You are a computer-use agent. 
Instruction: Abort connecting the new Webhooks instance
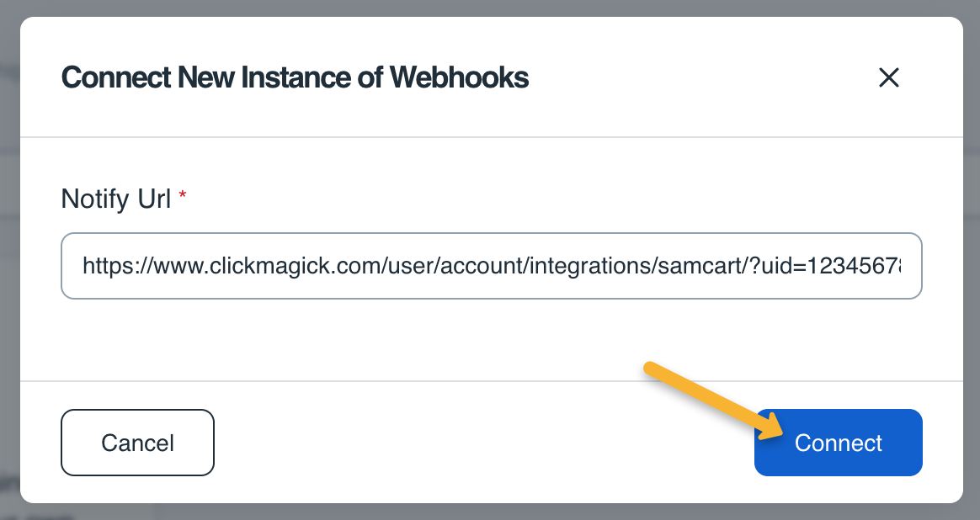click(137, 443)
